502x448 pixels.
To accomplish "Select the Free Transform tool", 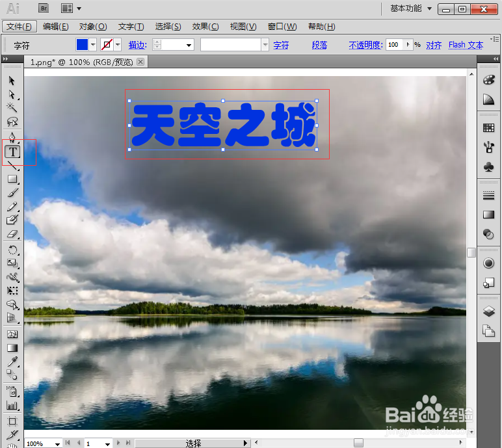I will point(12,291).
